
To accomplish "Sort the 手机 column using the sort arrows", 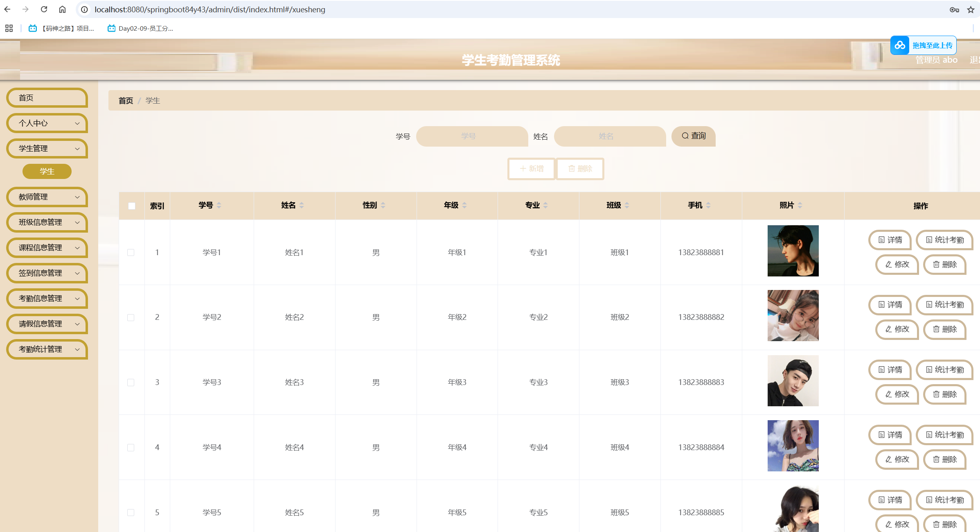I will [708, 205].
